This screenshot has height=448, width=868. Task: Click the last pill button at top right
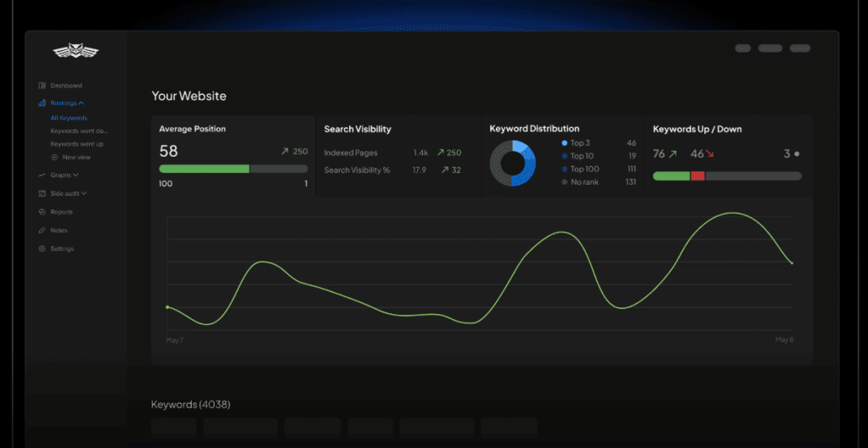pos(799,48)
